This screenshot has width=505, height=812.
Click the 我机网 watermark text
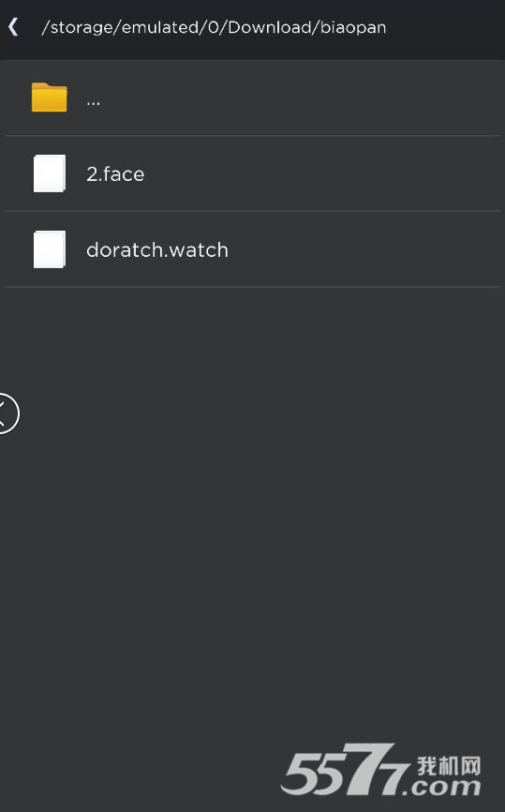(x=449, y=765)
